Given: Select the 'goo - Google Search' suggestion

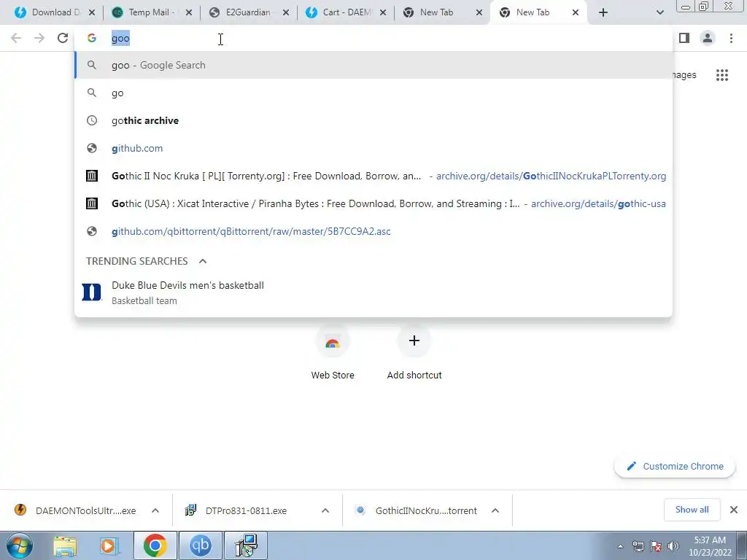Looking at the screenshot, I should coord(374,65).
